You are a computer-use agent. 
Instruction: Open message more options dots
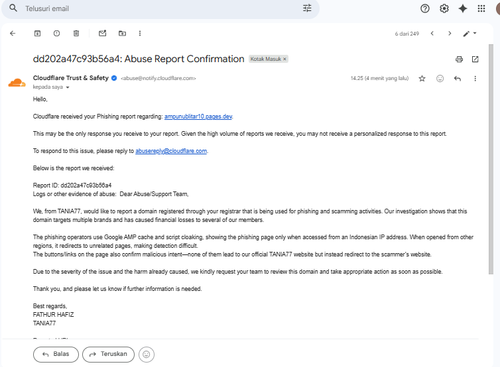coord(475,79)
